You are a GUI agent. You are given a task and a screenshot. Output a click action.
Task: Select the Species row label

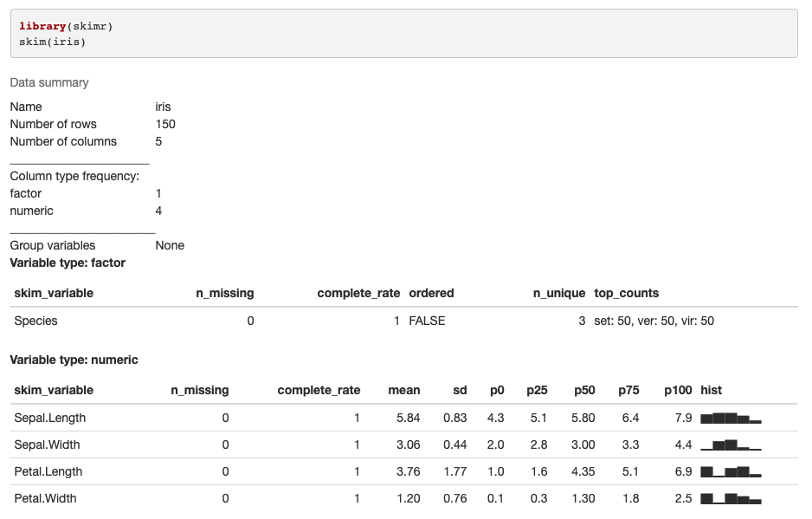point(36,321)
